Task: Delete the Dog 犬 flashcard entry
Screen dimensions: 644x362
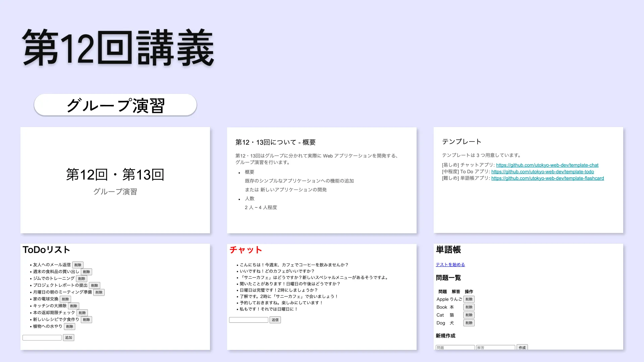Action: click(x=469, y=323)
